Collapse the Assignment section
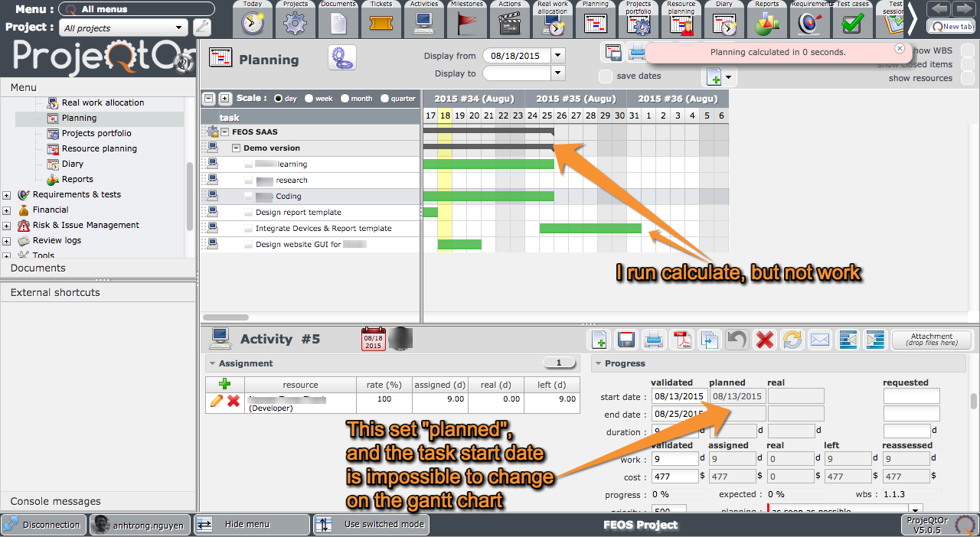 point(211,363)
